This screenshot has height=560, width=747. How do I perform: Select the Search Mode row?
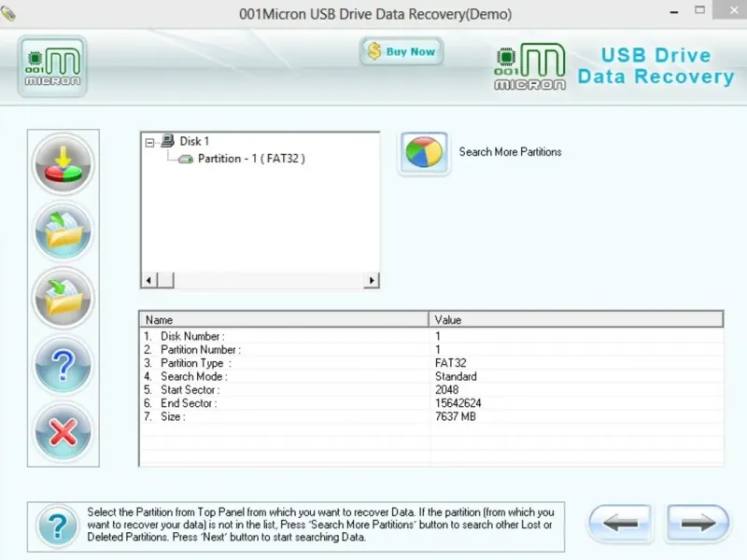click(x=431, y=376)
